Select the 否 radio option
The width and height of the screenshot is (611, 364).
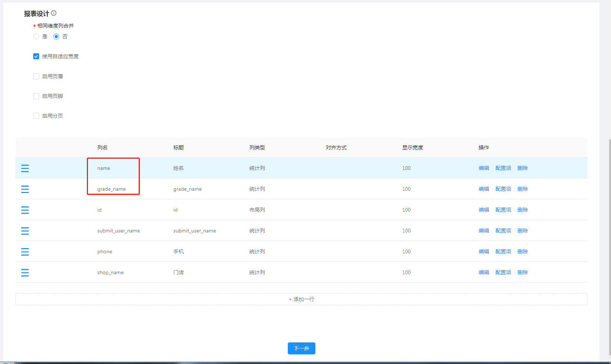click(x=56, y=37)
